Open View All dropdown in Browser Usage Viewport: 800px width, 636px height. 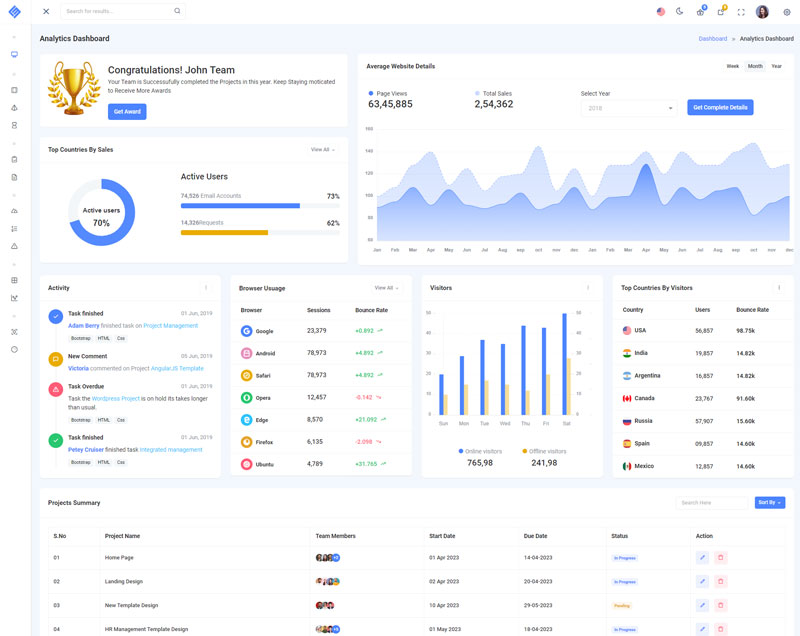pyautogui.click(x=386, y=288)
